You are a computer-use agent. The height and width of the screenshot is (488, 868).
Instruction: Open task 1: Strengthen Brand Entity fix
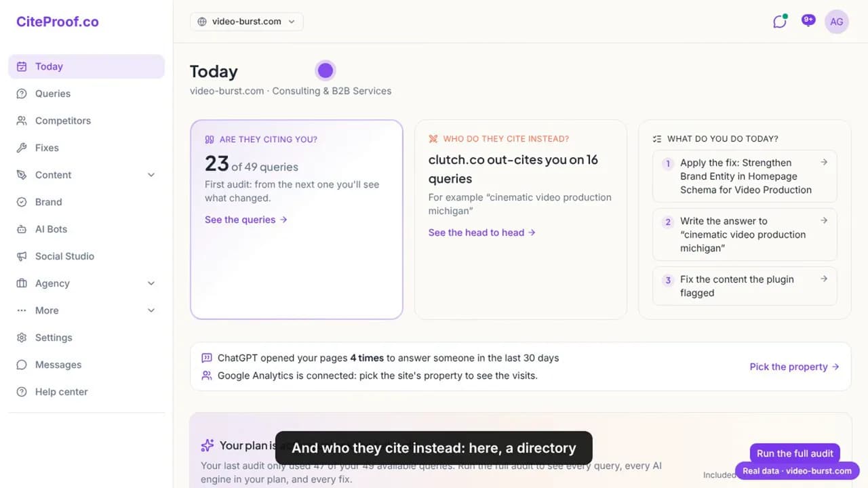click(745, 176)
